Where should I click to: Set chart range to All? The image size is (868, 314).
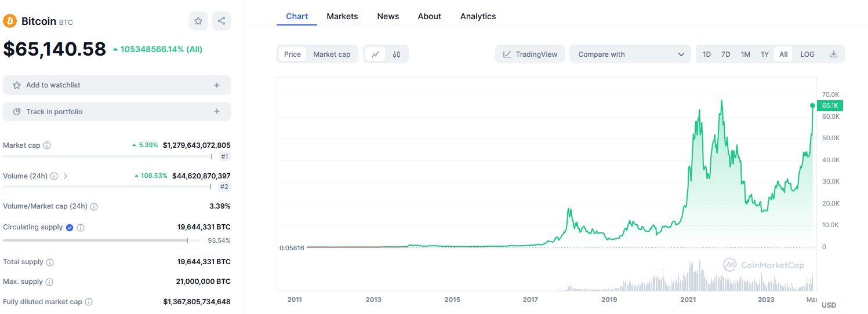pyautogui.click(x=783, y=54)
